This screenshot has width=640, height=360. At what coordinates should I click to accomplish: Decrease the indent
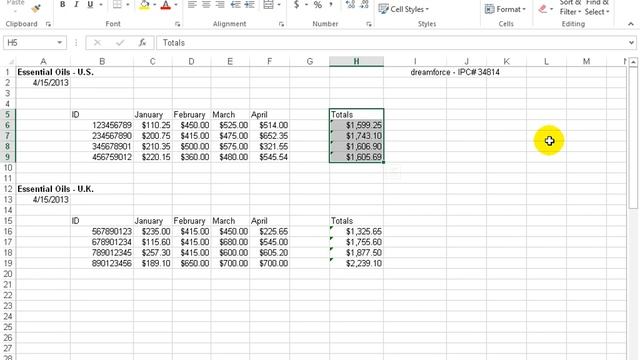click(236, 4)
